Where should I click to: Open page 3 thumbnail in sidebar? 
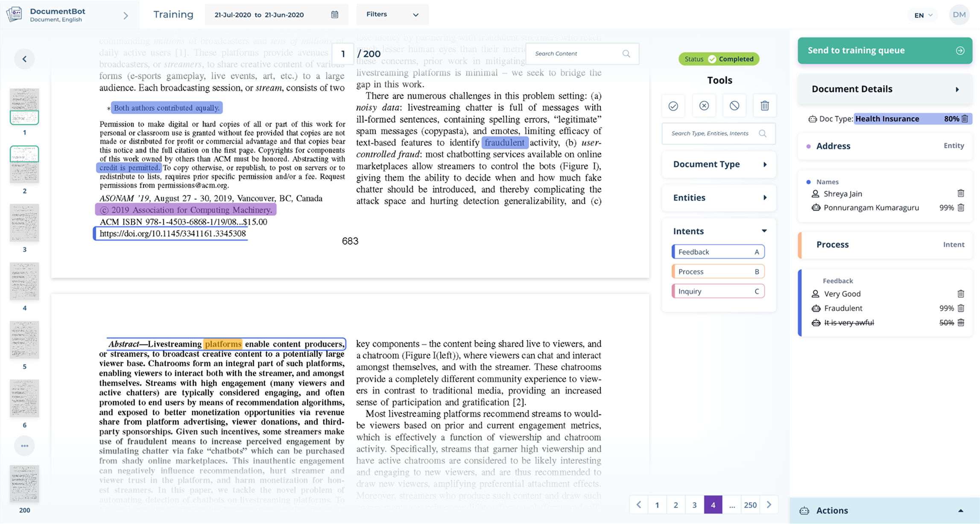point(24,223)
